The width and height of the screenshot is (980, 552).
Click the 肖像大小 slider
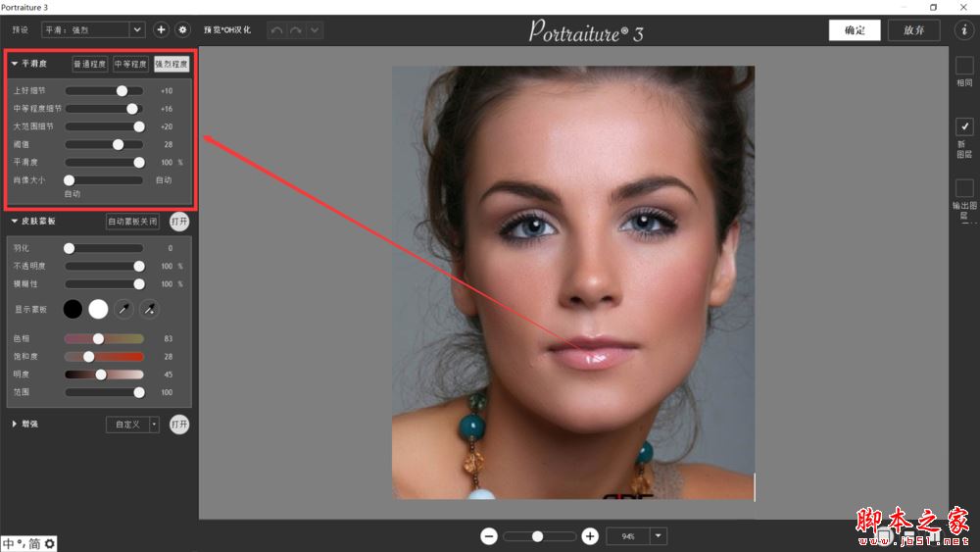pos(105,180)
